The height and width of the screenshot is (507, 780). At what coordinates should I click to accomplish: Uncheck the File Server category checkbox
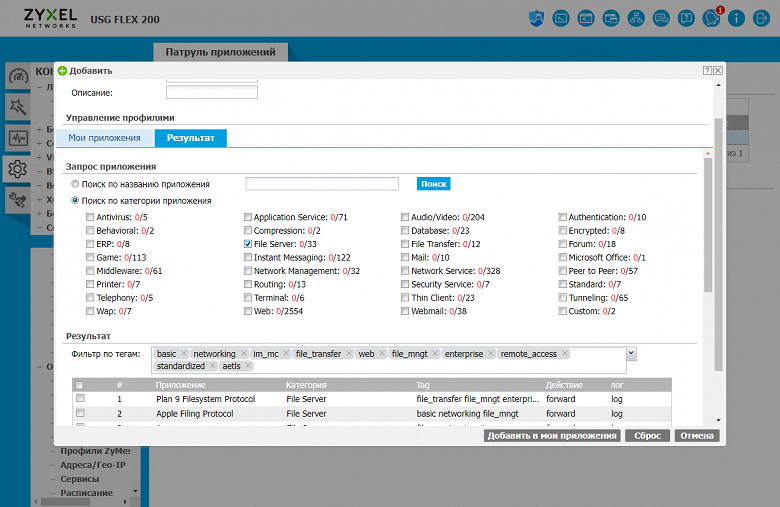click(x=248, y=244)
